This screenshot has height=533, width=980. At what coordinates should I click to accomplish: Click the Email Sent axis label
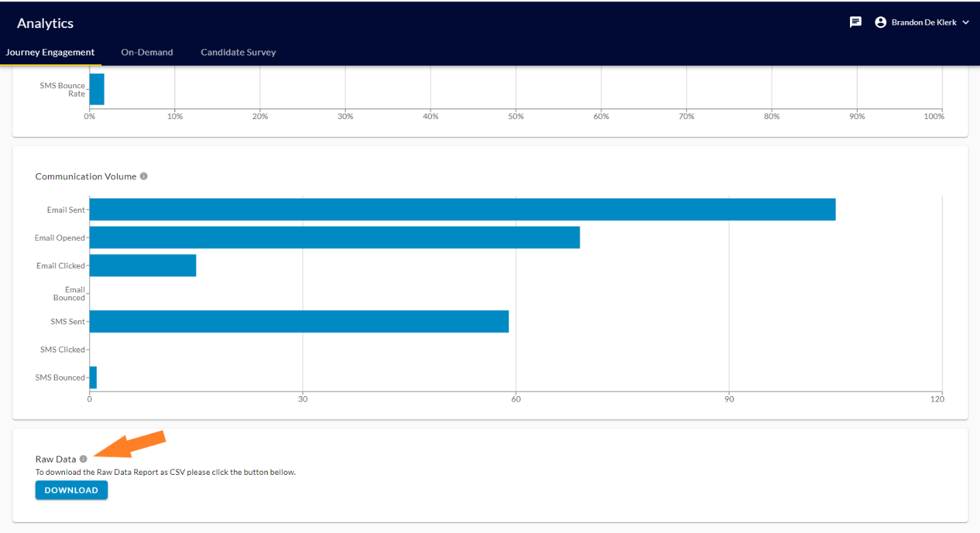[x=66, y=210]
